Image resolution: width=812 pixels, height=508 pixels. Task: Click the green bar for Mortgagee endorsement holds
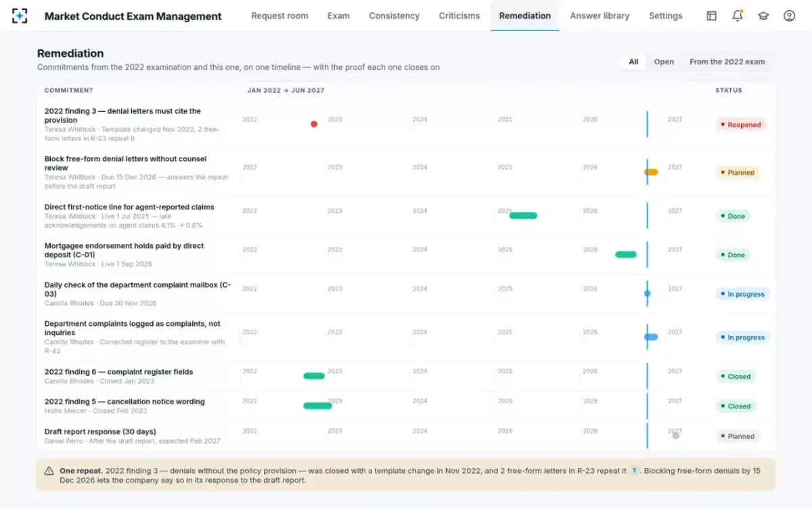(626, 255)
